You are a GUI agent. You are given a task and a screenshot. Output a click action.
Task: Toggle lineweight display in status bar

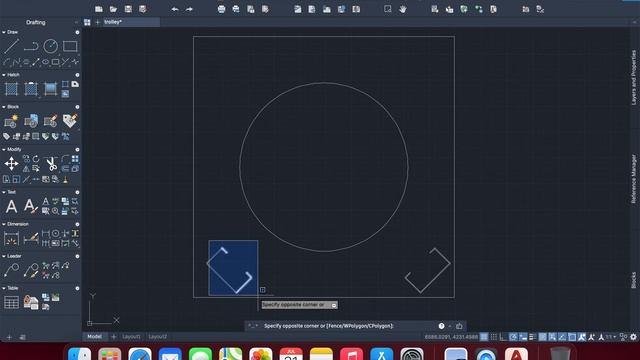point(533,337)
